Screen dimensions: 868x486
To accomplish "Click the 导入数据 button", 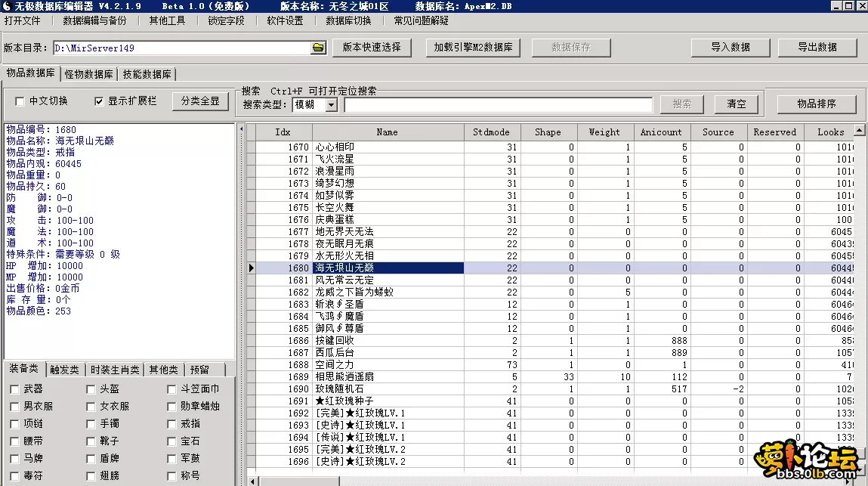I will pos(731,48).
